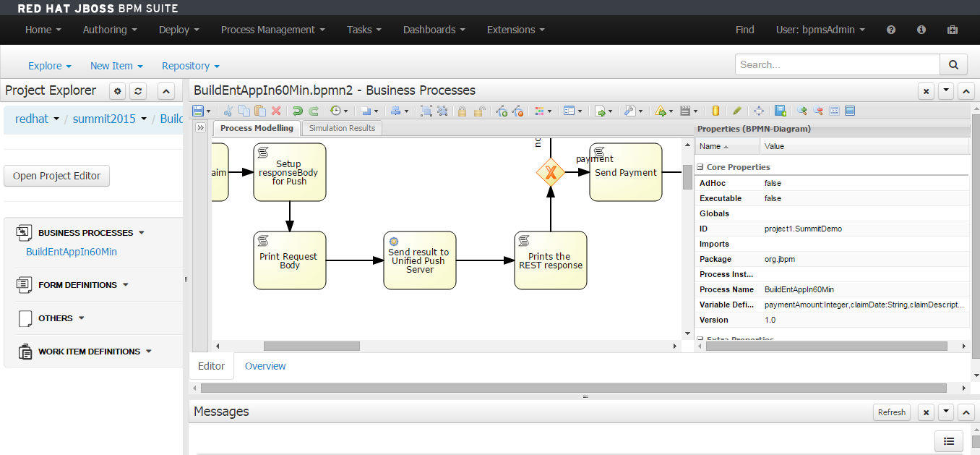Click the canvas horizontal scrollbar thumb
Screen dimensions: 980x455
pyautogui.click(x=311, y=346)
